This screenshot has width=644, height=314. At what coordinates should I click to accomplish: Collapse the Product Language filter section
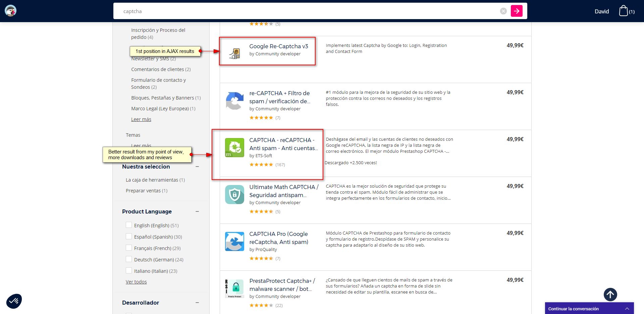(197, 211)
